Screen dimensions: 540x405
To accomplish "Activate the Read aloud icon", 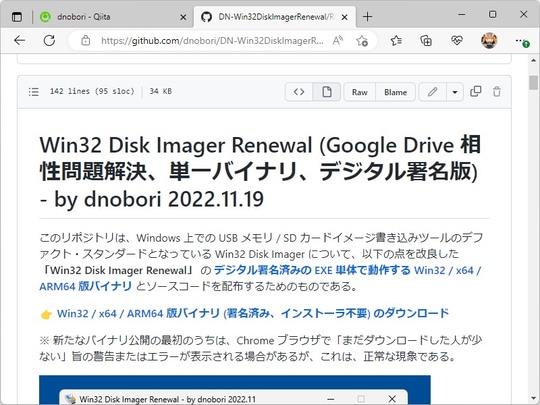I will 338,41.
